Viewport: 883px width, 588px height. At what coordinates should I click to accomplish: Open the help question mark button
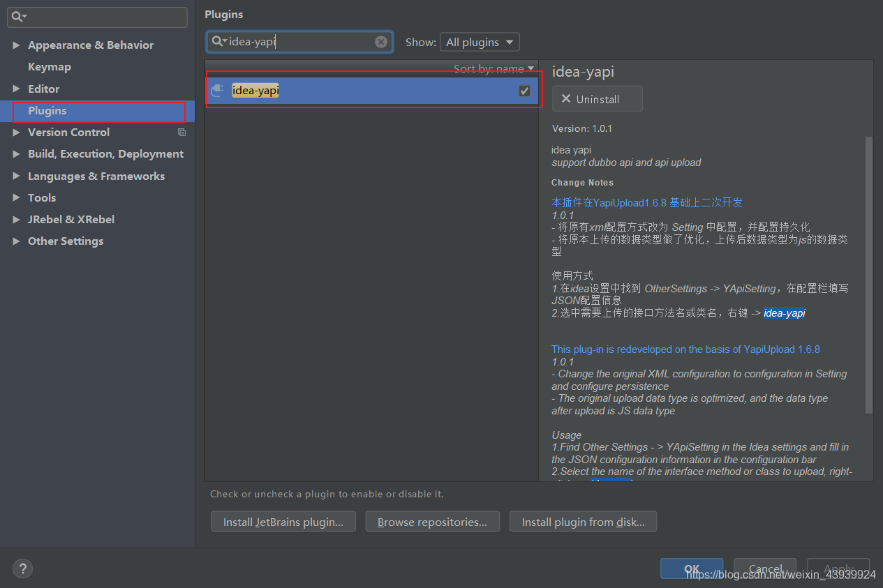pos(23,568)
